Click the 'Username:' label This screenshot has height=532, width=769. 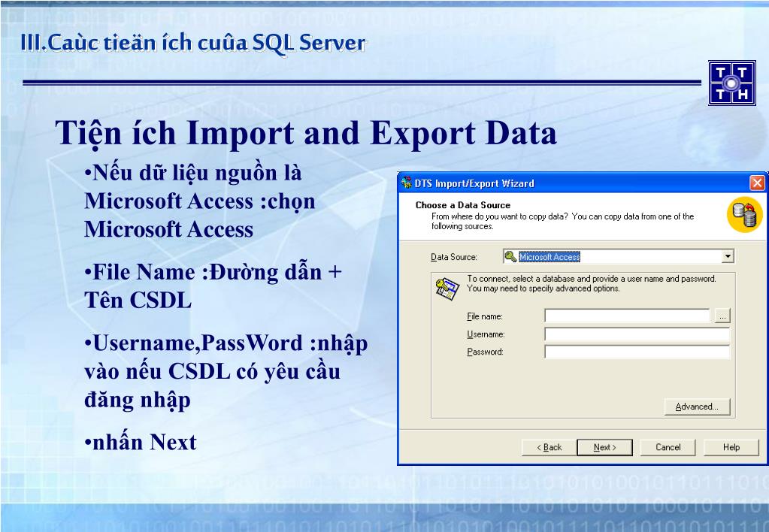[x=486, y=334]
